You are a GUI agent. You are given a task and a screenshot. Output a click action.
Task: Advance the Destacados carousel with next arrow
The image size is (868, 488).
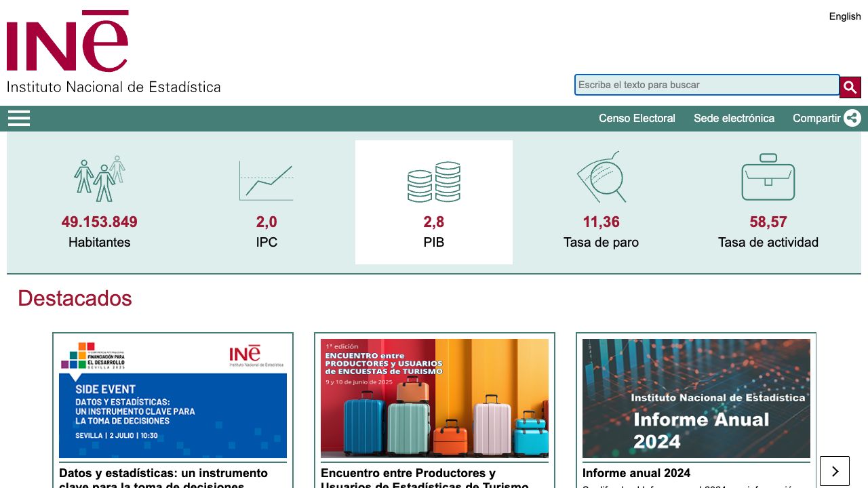pyautogui.click(x=835, y=471)
